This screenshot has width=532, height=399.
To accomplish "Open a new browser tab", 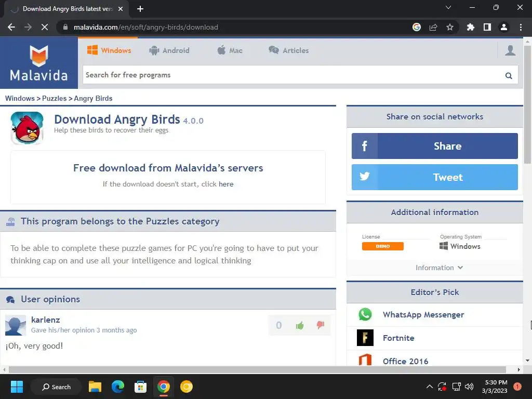I will pyautogui.click(x=140, y=9).
